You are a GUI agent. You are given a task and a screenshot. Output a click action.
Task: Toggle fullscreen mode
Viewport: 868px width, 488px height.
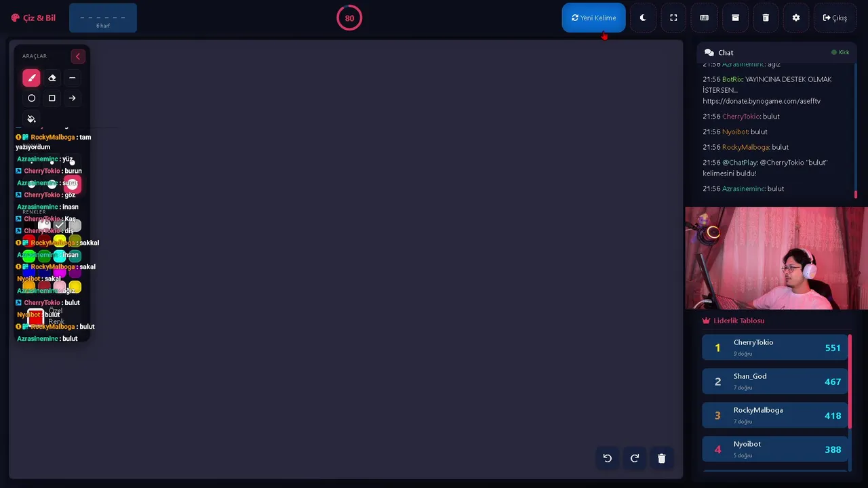tap(673, 18)
